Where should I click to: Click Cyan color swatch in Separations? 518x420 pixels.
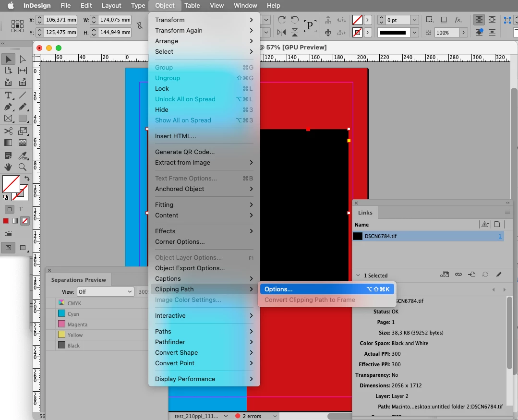(x=61, y=313)
